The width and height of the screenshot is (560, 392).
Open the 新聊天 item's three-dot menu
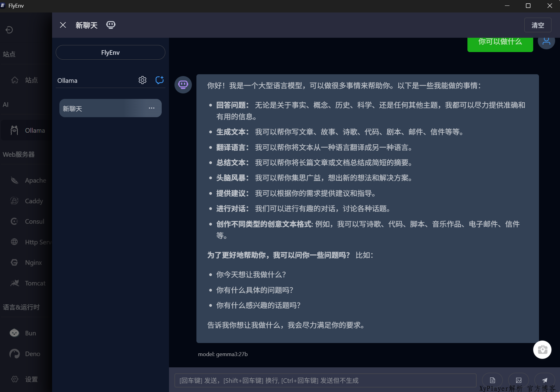click(x=152, y=108)
